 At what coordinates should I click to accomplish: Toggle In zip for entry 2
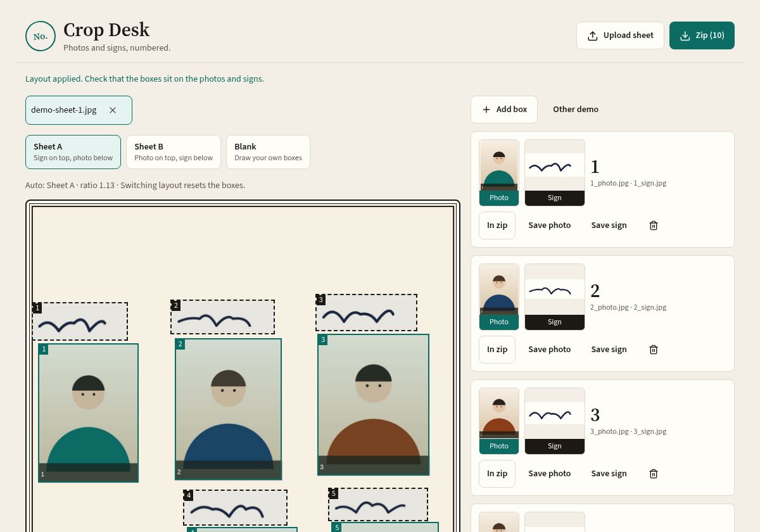pos(497,350)
